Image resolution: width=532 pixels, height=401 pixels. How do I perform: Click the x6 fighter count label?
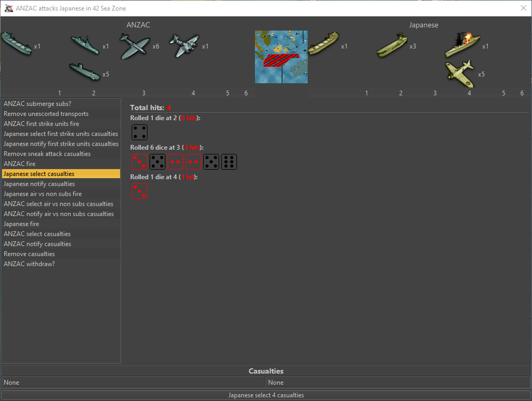[156, 46]
